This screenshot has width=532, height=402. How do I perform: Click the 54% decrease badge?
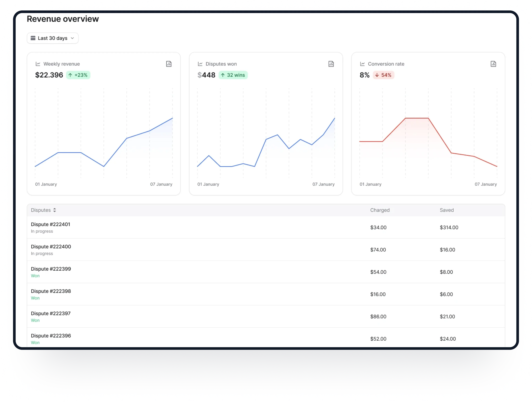tap(384, 75)
